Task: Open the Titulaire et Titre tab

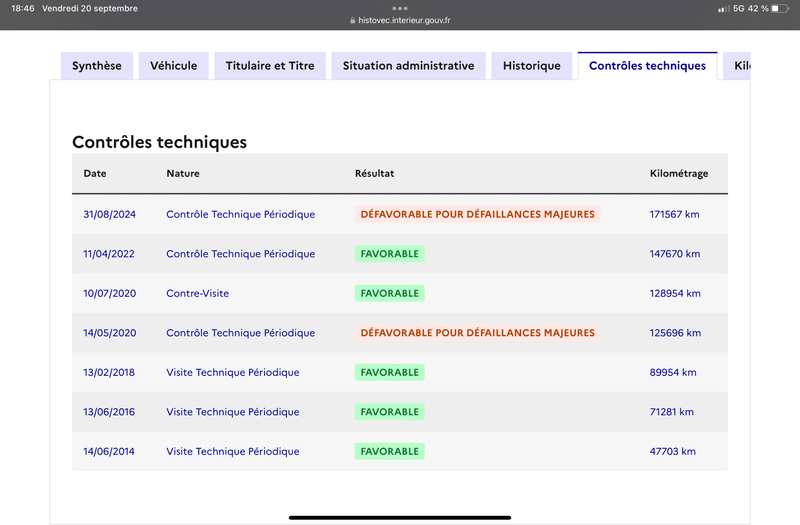Action: [x=270, y=66]
